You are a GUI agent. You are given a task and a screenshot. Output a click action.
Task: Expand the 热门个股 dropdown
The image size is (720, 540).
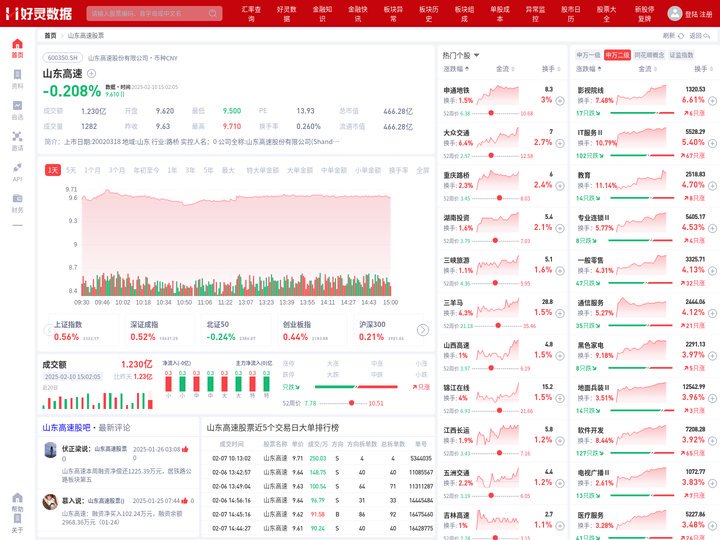tap(461, 55)
